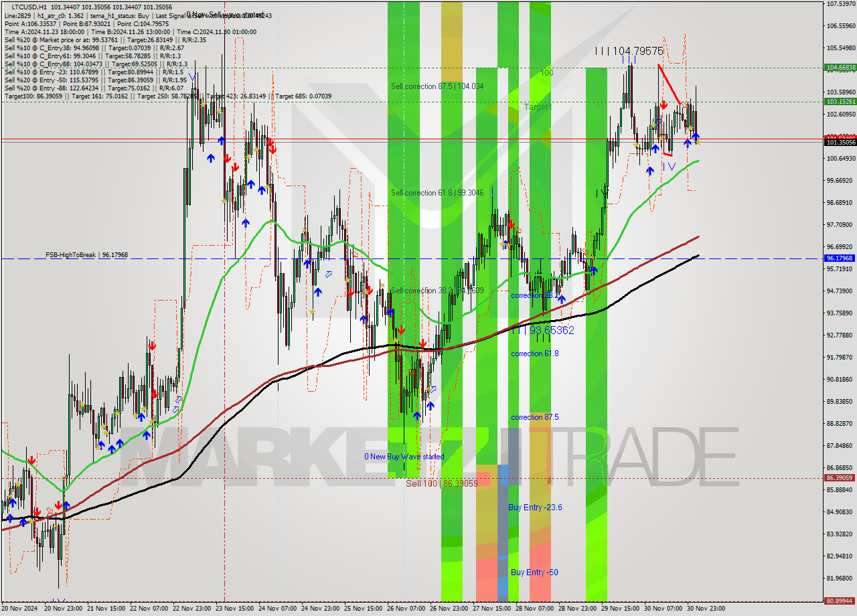The image size is (857, 616).
Task: Click 'Sell %10 @ C_Entry61: 99.3046' row
Action: coord(94,56)
